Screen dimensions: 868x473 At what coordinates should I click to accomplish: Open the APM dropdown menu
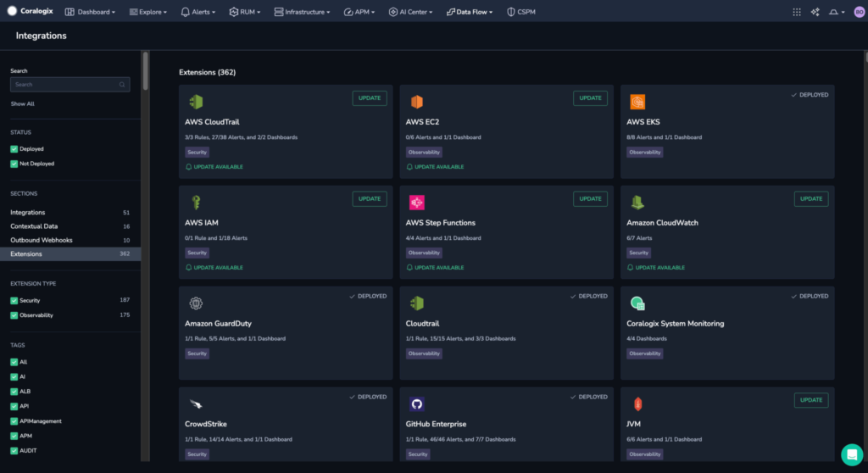(x=359, y=12)
